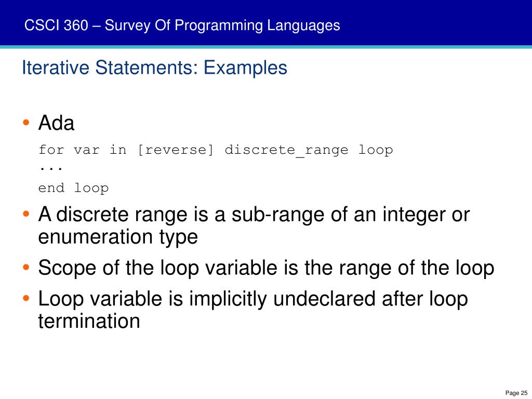
Task: Click the Page 25 footer label
Action: [516, 393]
